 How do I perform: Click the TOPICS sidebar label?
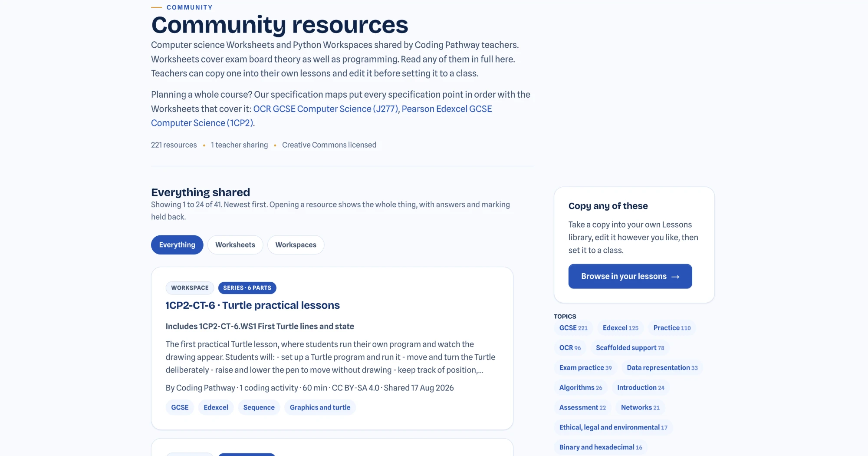(565, 317)
